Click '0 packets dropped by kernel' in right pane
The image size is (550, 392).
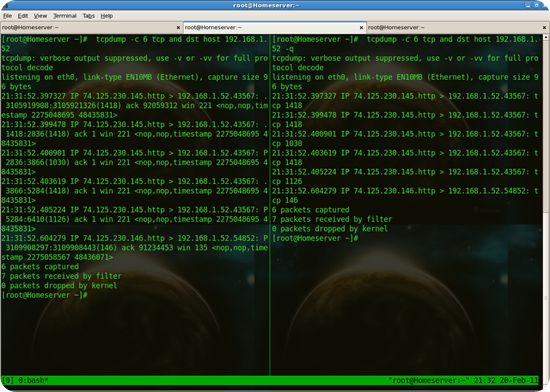point(330,229)
